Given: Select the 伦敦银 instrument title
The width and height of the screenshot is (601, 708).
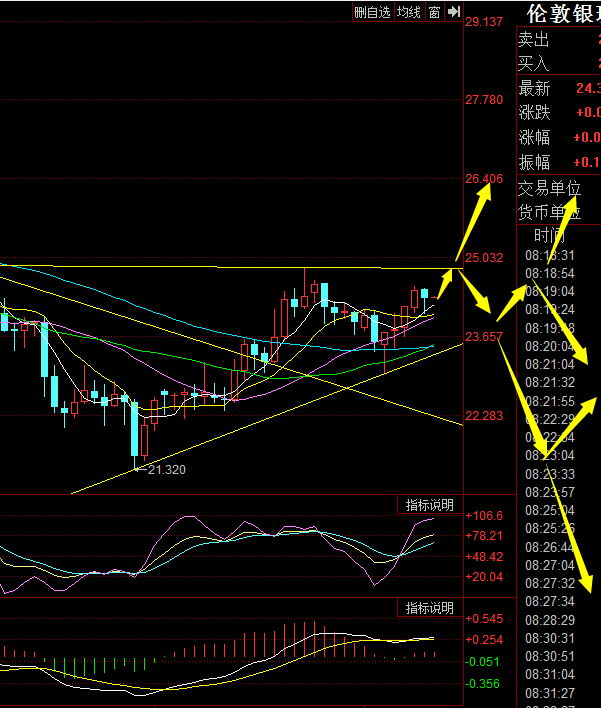Looking at the screenshot, I should [563, 14].
